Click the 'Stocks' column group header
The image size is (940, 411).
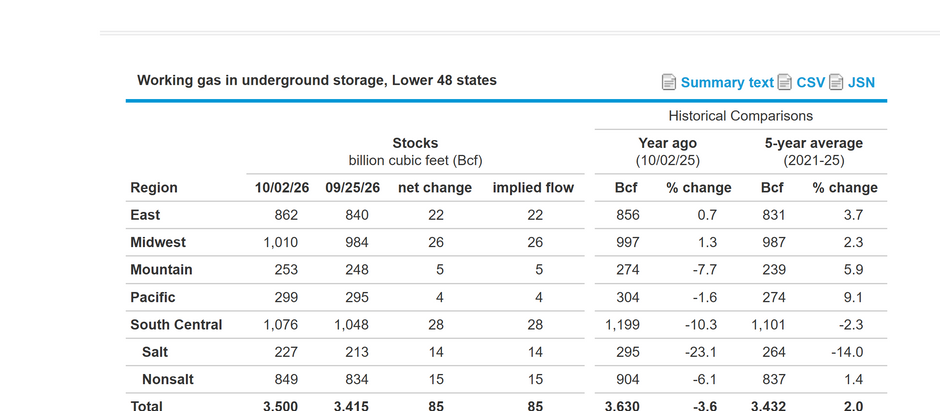point(415,143)
